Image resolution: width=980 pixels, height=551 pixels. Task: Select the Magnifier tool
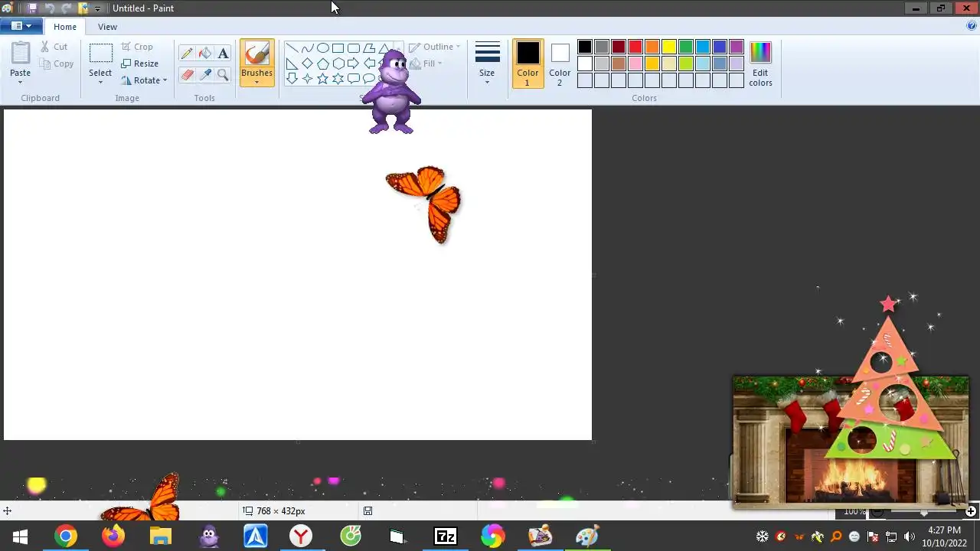click(x=223, y=74)
